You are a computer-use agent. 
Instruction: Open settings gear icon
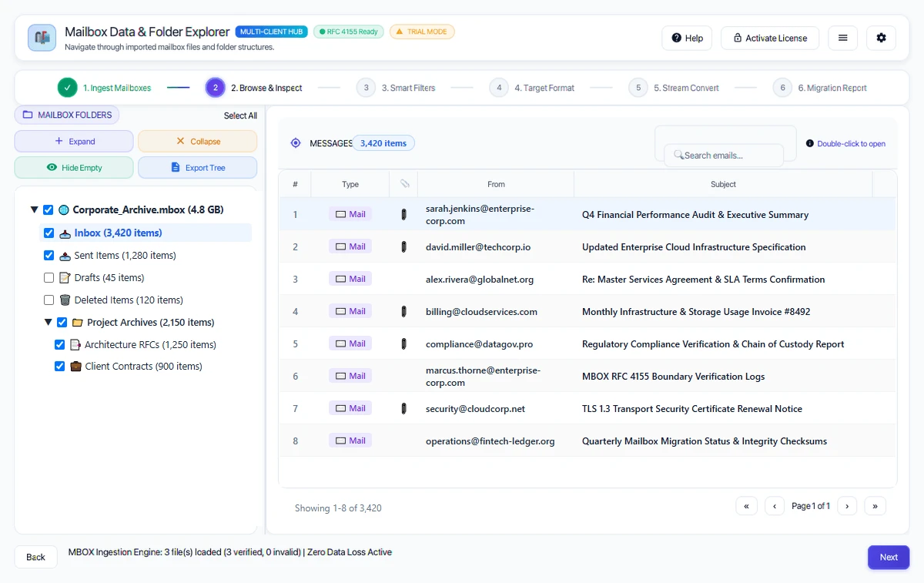click(x=882, y=38)
